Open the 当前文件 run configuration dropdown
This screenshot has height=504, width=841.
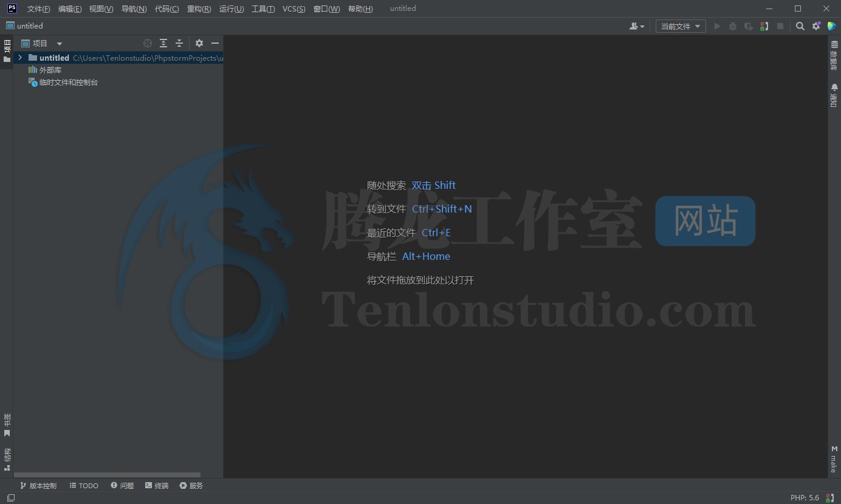(681, 26)
